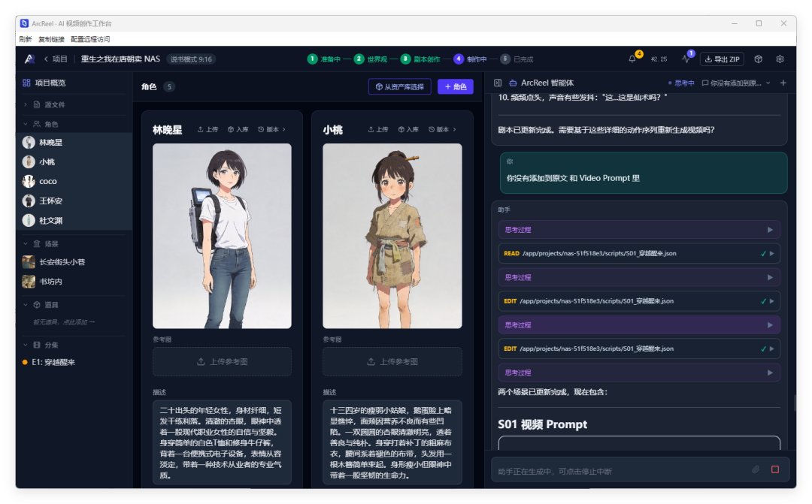
Task: Collapse the 角色 section in sidebar
Action: 74,124
